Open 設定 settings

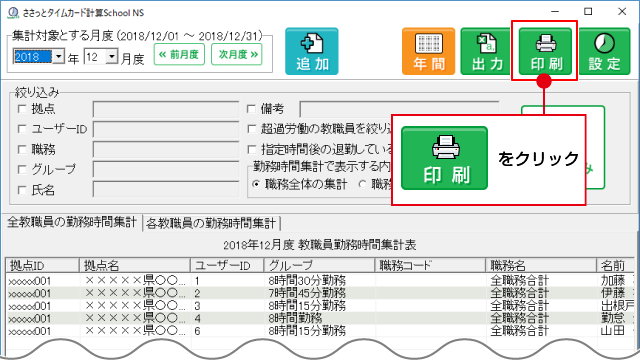tap(604, 51)
